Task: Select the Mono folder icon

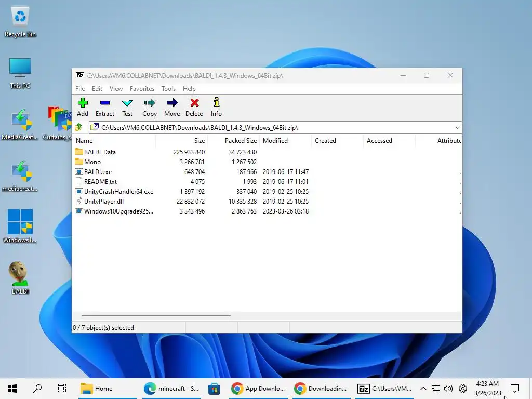Action: (79, 162)
